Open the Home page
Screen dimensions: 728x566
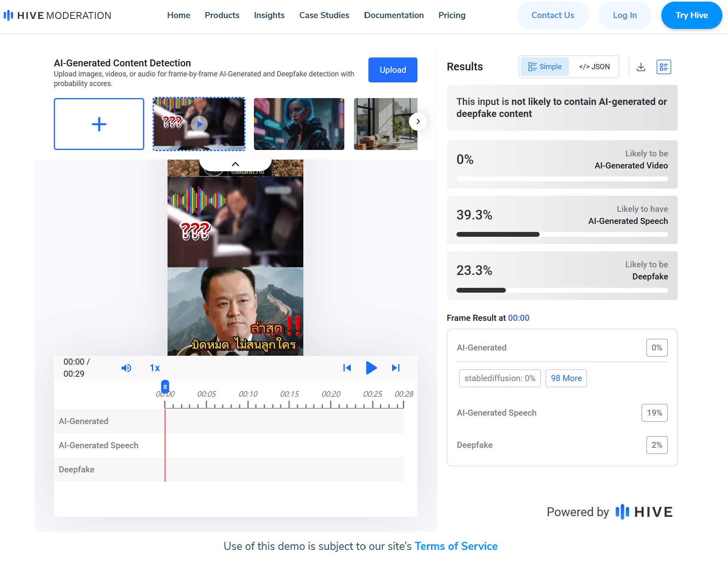(179, 15)
